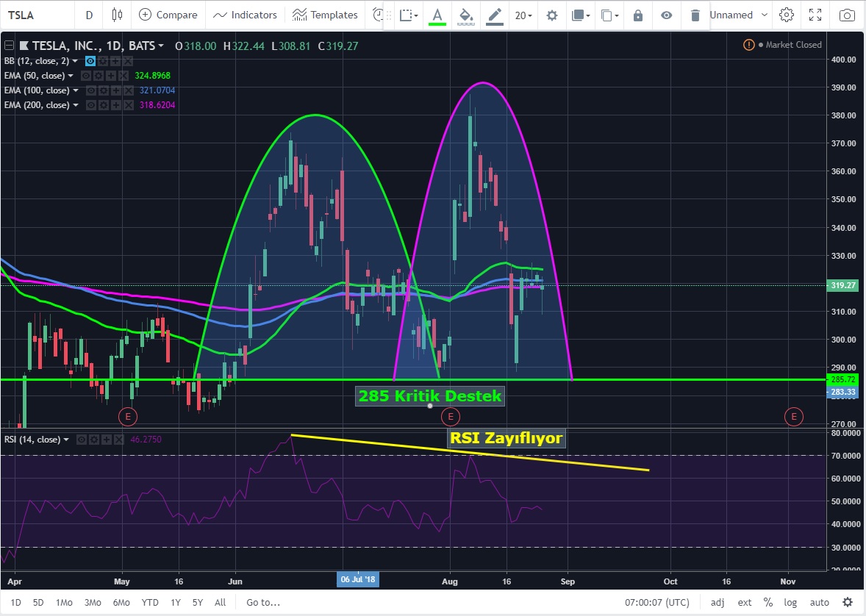This screenshot has width=866, height=616.
Task: Remove the BB indicator with X
Action: (128, 61)
